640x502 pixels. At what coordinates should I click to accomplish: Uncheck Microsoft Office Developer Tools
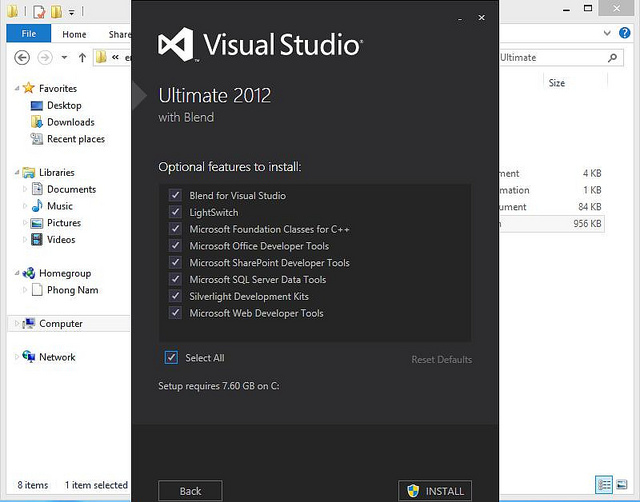click(x=175, y=245)
